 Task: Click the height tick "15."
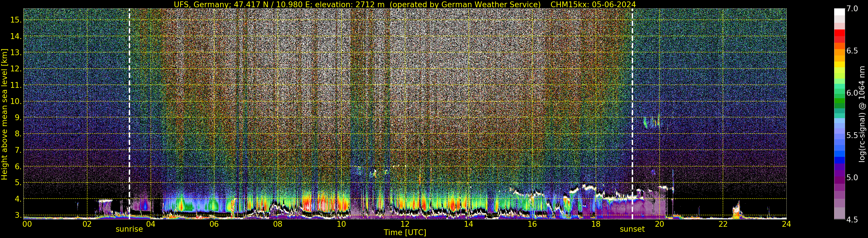point(16,20)
